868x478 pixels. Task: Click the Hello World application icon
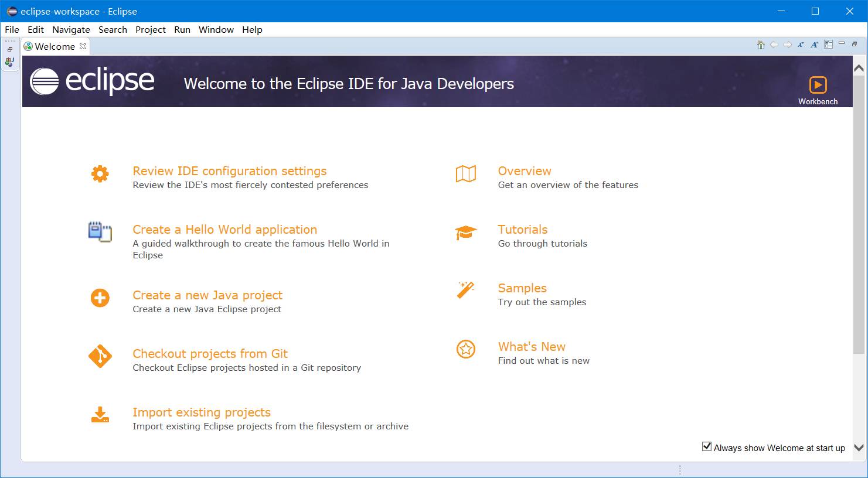pos(100,232)
